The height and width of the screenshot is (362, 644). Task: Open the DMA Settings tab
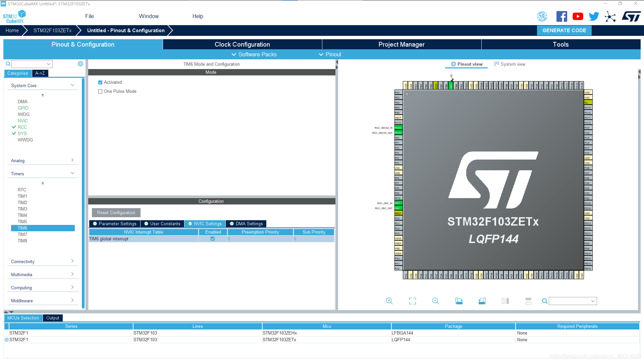coord(246,224)
